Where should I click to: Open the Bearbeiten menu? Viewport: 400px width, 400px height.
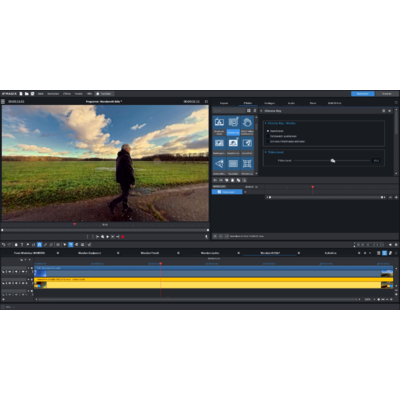pos(53,94)
